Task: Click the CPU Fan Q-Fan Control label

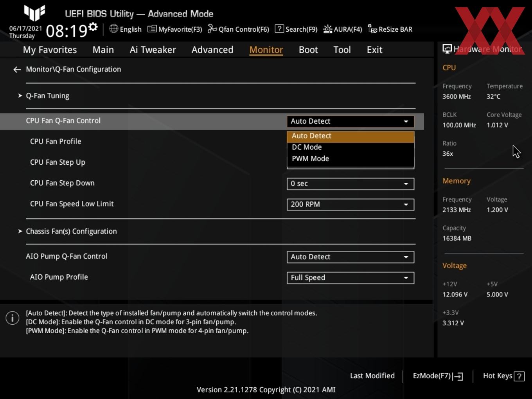Action: (63, 120)
